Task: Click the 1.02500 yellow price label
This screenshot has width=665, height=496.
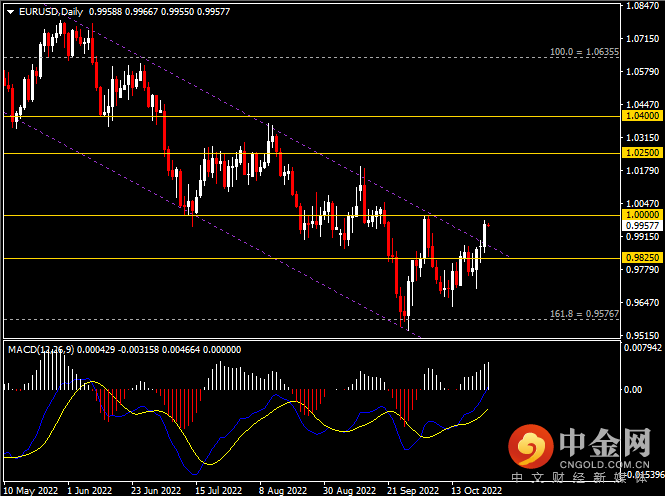Action: [642, 153]
